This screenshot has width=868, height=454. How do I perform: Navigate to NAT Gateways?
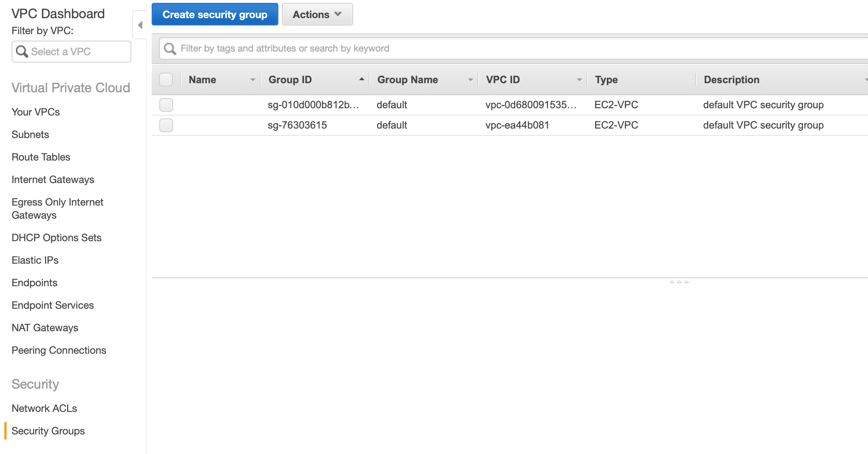(45, 328)
